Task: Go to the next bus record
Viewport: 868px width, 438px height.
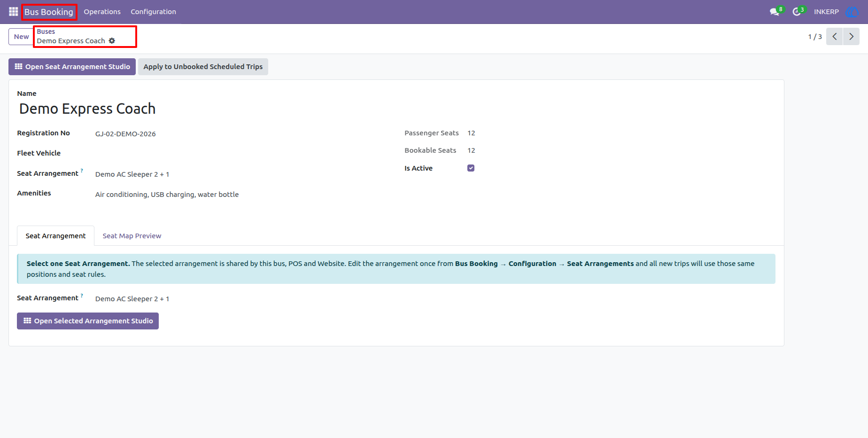Action: (851, 37)
